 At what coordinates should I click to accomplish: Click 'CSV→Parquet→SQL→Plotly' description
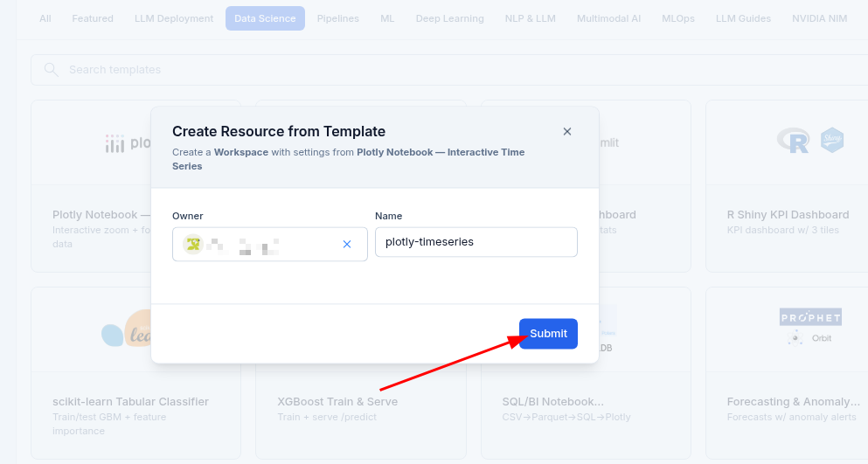[x=566, y=417]
